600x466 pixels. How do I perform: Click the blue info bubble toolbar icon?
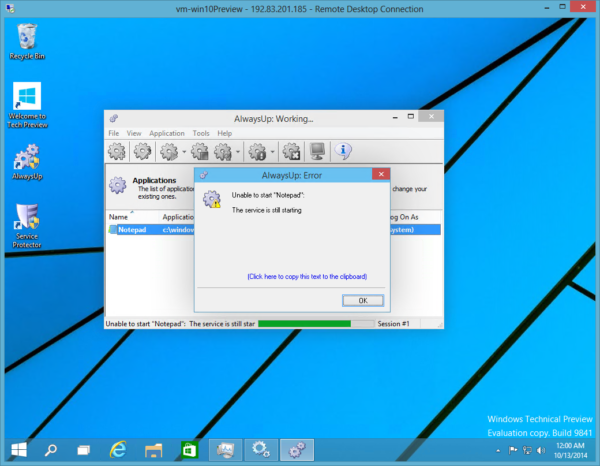pos(343,152)
